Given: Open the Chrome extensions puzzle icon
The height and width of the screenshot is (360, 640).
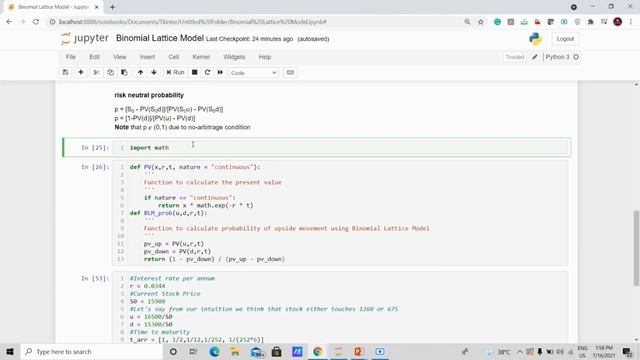Looking at the screenshot, I should click(591, 22).
